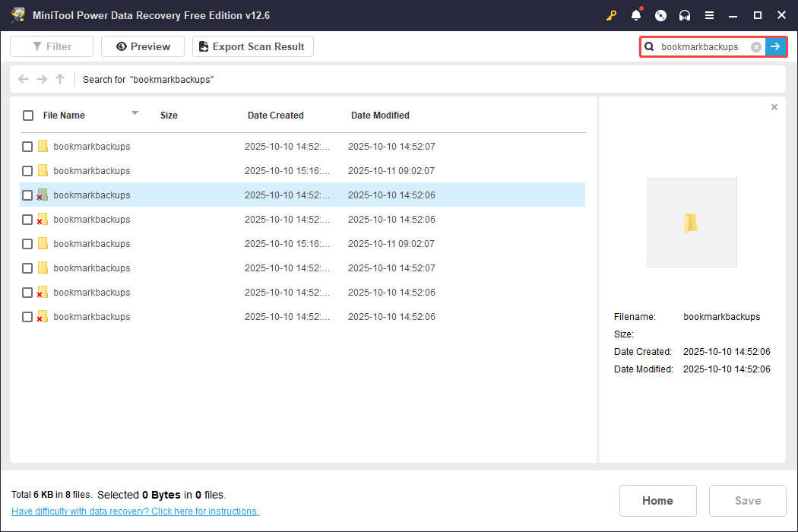Open the bootable media disc icon
Image resolution: width=798 pixels, height=532 pixels.
click(660, 14)
